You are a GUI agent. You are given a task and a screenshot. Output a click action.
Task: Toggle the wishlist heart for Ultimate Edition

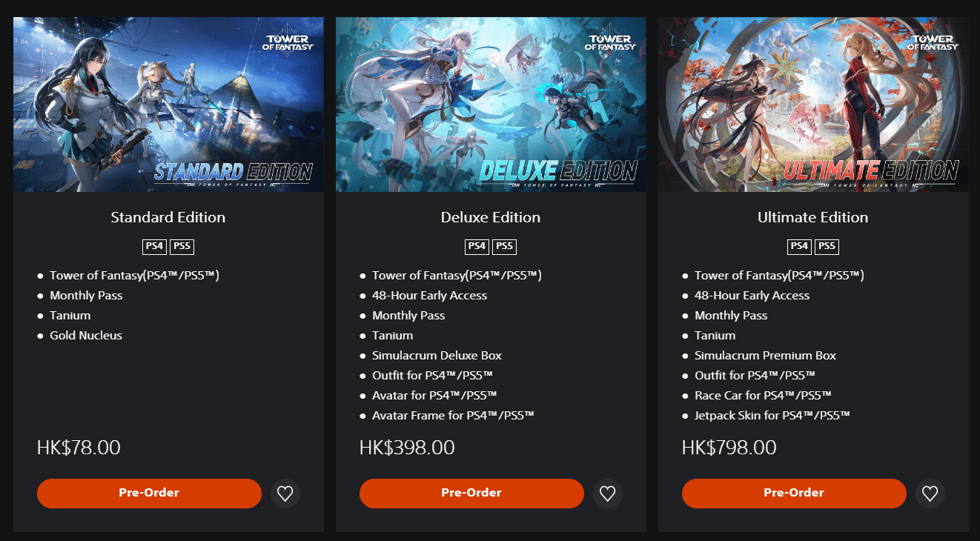(x=930, y=493)
